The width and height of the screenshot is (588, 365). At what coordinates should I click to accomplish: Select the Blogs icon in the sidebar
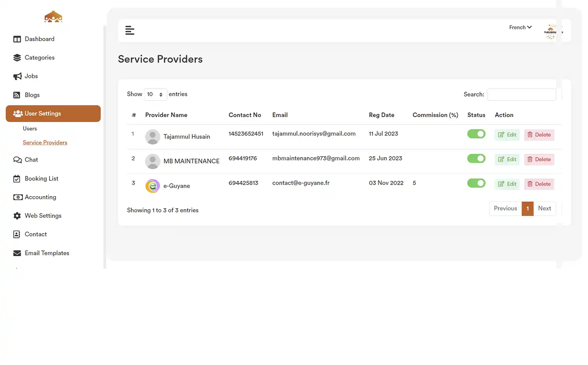click(x=17, y=95)
